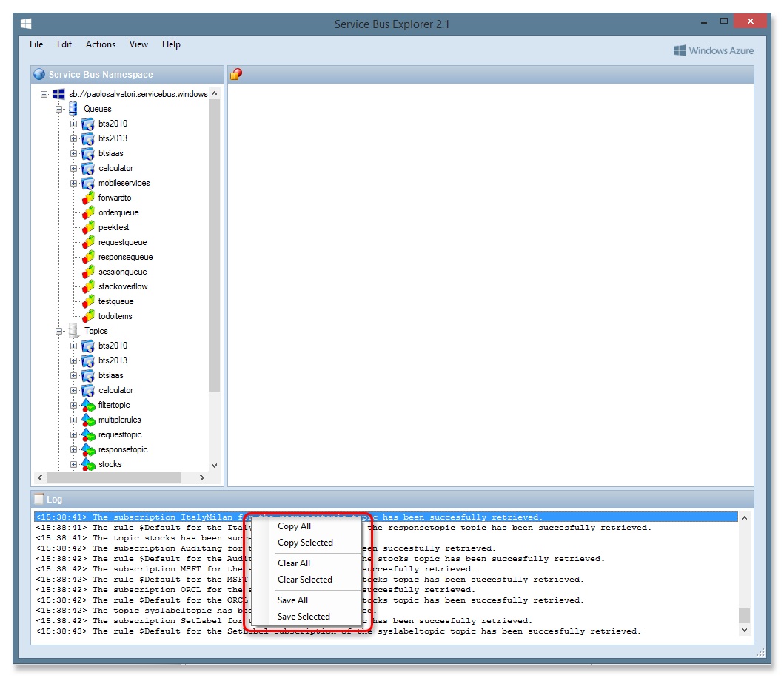Select the calculator topic under Topics

[x=115, y=391]
